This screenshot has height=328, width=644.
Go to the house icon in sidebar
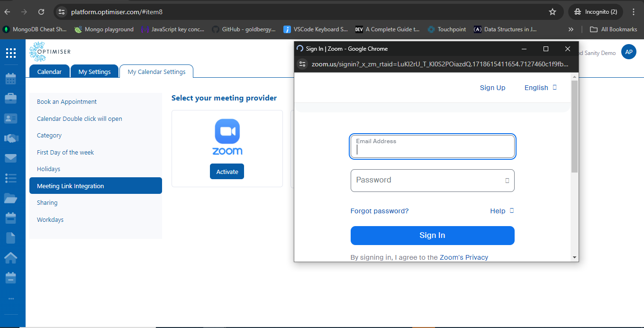10,257
